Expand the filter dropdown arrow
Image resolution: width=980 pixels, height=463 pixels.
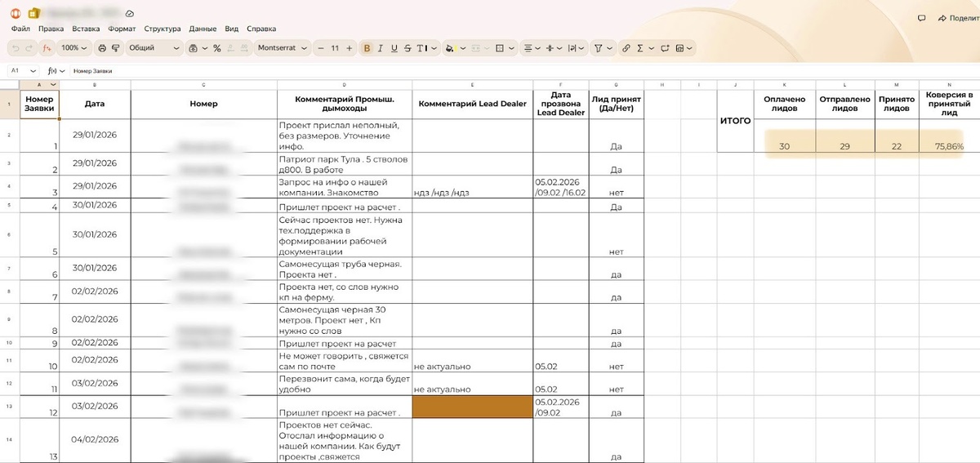coord(610,48)
